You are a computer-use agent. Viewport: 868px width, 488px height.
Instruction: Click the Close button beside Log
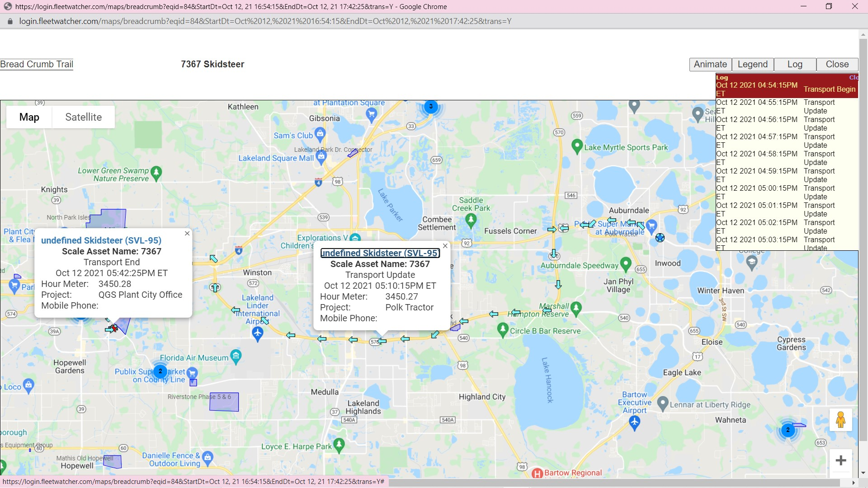pyautogui.click(x=837, y=64)
